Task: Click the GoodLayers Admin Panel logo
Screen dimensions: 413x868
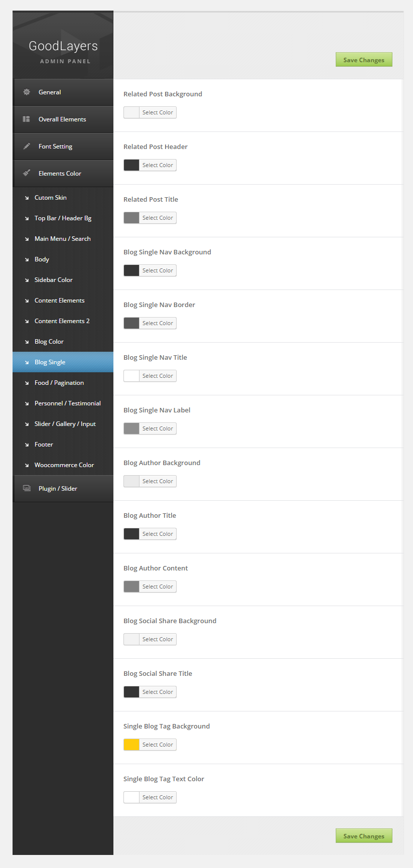Action: point(63,51)
